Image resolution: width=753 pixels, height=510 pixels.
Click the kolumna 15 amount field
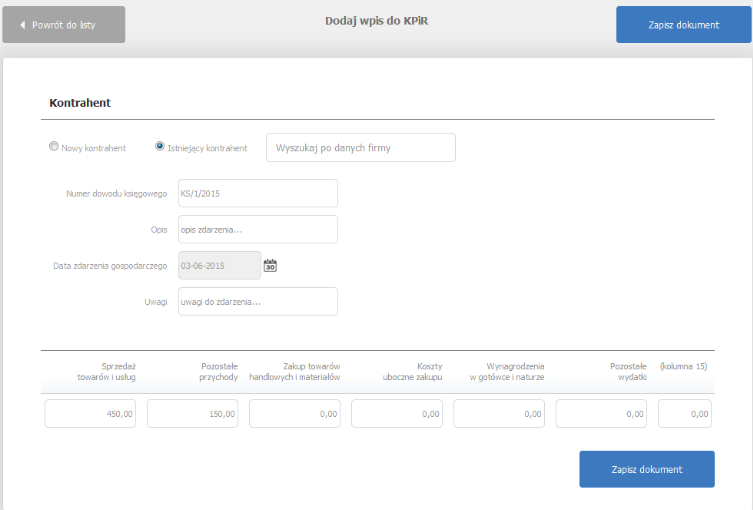(x=685, y=413)
